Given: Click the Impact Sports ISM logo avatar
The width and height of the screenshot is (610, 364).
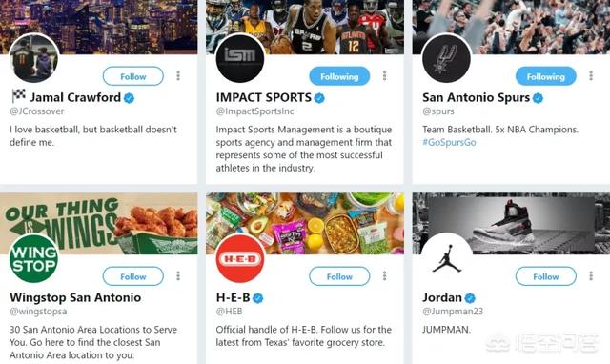Looking at the screenshot, I should click(x=240, y=58).
